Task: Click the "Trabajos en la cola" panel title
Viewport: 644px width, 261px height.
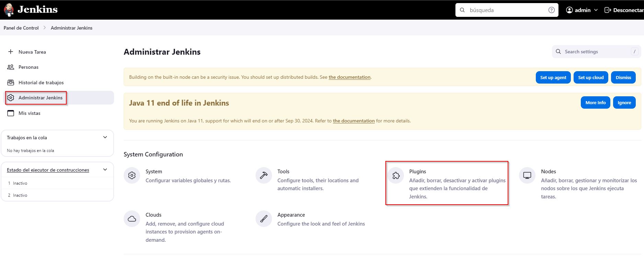Action: coord(27,138)
